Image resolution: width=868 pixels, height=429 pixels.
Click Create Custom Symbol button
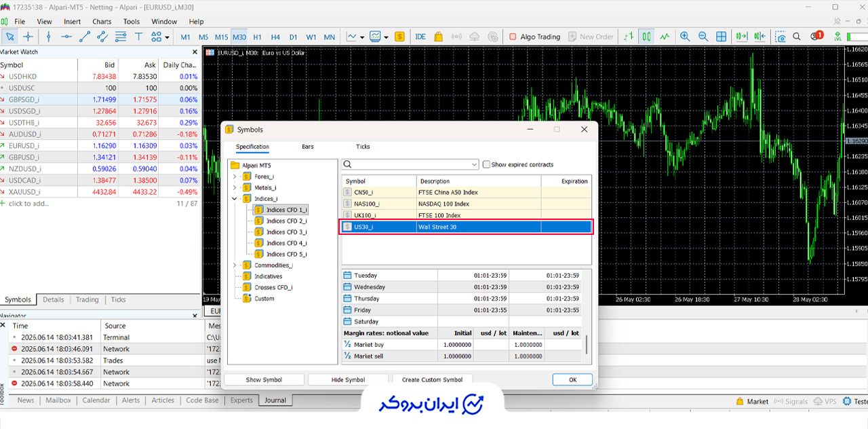(432, 379)
